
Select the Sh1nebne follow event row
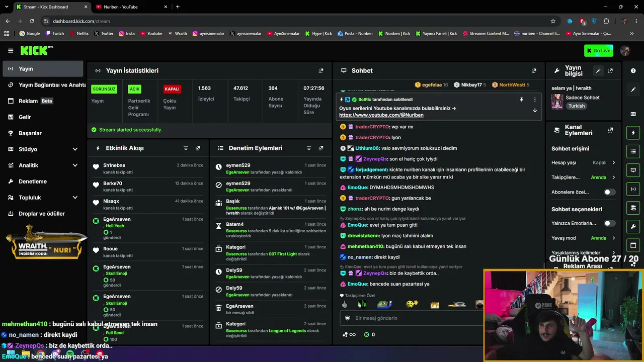[x=148, y=168]
